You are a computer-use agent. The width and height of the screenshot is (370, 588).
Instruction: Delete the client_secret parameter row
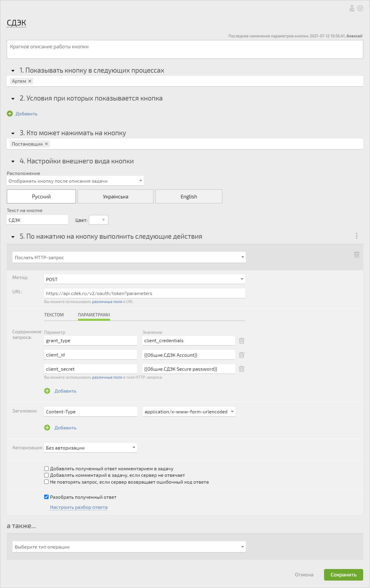click(242, 369)
